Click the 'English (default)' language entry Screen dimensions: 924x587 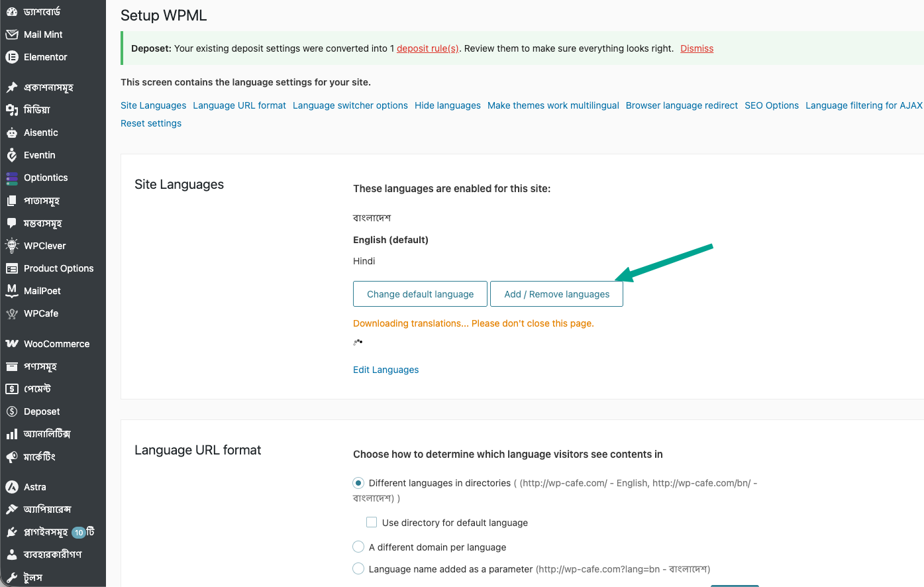click(x=390, y=240)
